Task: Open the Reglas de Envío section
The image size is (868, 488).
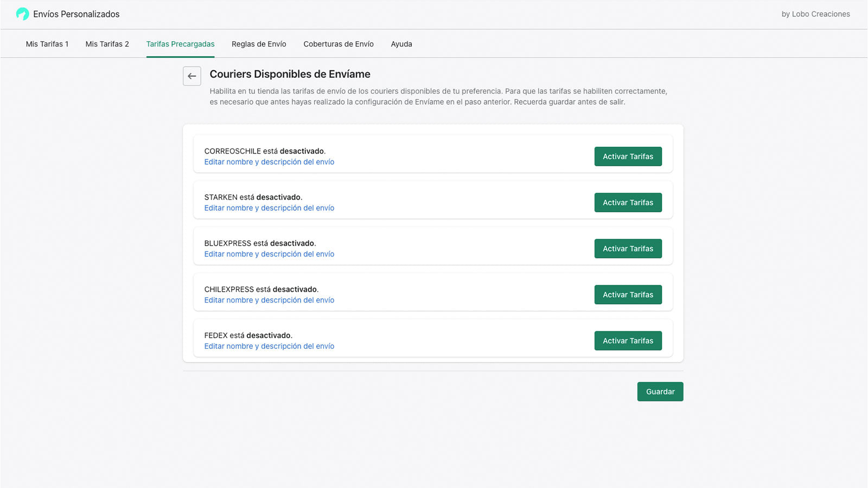Action: coord(259,44)
